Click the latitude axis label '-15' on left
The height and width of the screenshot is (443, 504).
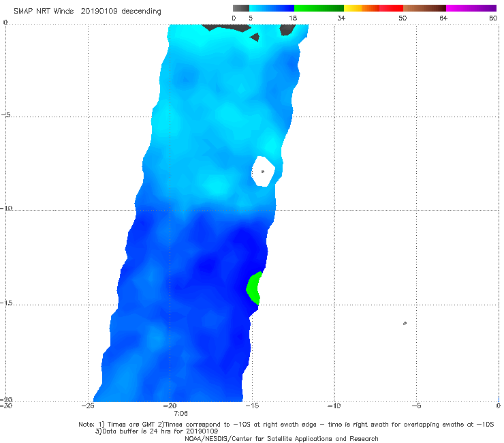[6, 303]
